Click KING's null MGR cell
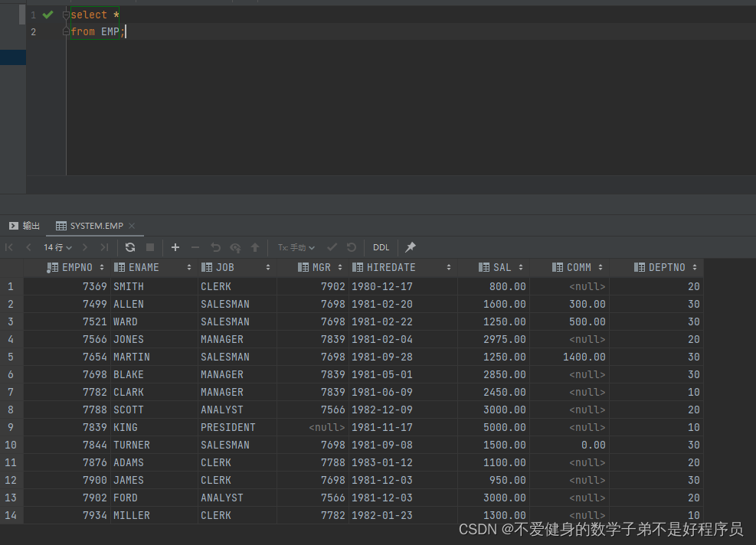Screen dimensions: 756x545 pyautogui.click(x=313, y=427)
